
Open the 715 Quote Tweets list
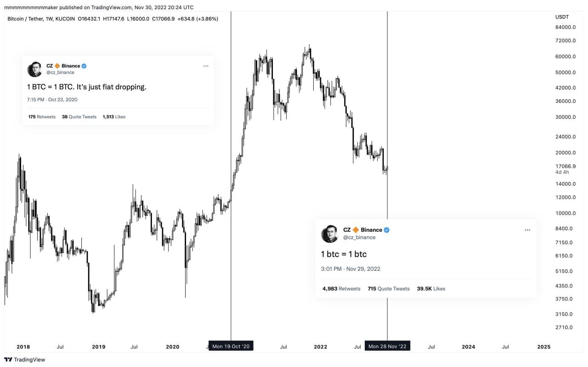(x=388, y=289)
